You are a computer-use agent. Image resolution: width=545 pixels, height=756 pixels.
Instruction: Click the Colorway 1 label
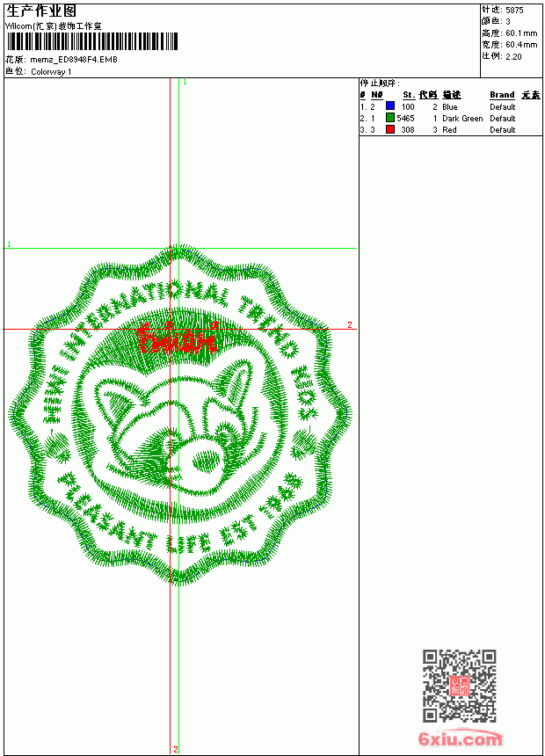pos(51,72)
